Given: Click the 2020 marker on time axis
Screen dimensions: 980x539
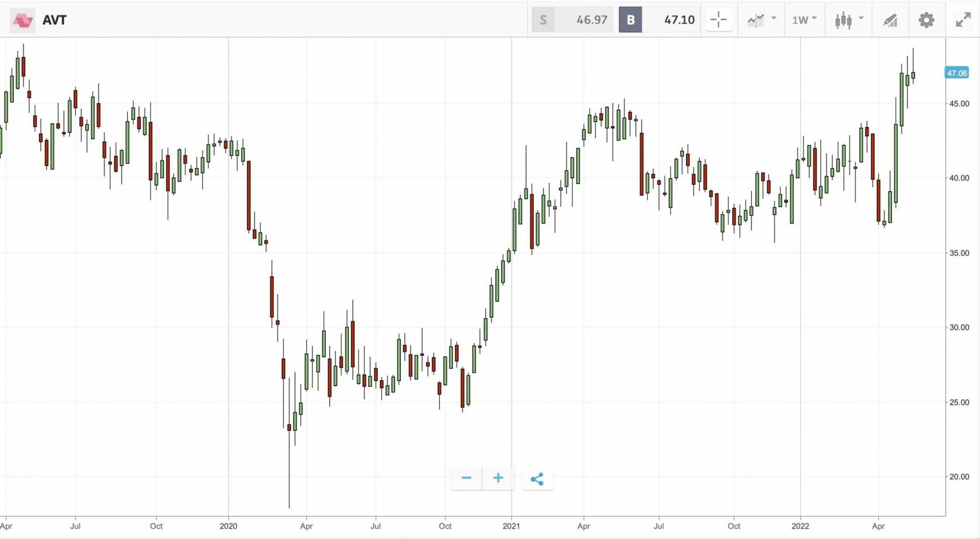Looking at the screenshot, I should [228, 526].
